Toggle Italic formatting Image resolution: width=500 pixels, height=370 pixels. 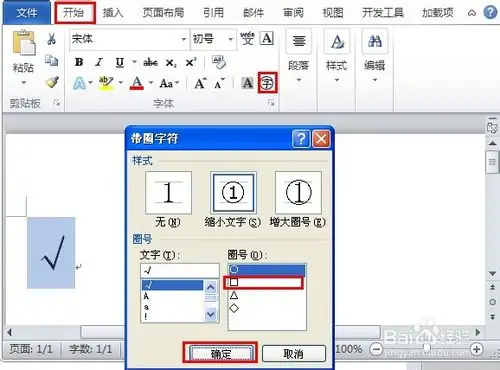(x=99, y=62)
